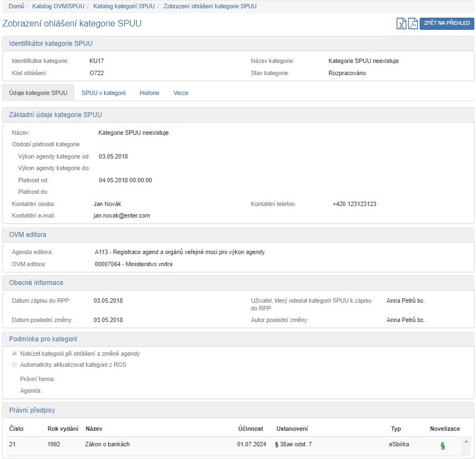Screen dimensions: 476x459
Task: Click the legal table's scroll-up arrow
Action: (467, 442)
